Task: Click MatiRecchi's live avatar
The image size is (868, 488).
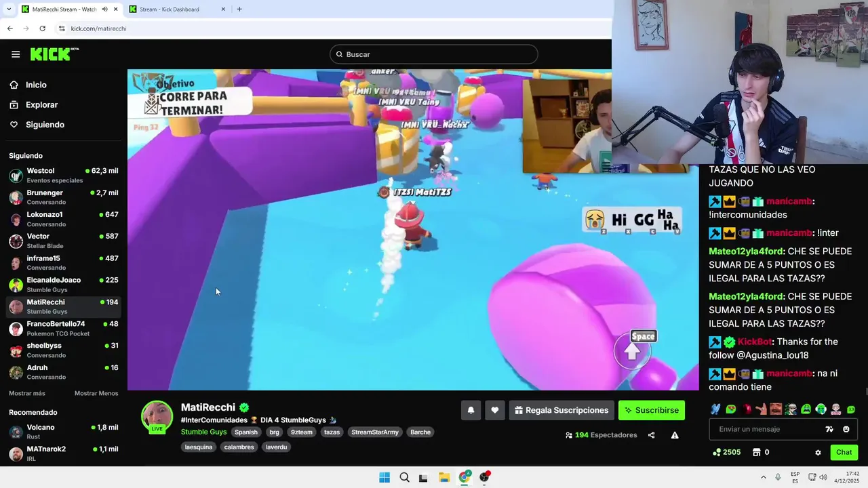Action: 157,416
